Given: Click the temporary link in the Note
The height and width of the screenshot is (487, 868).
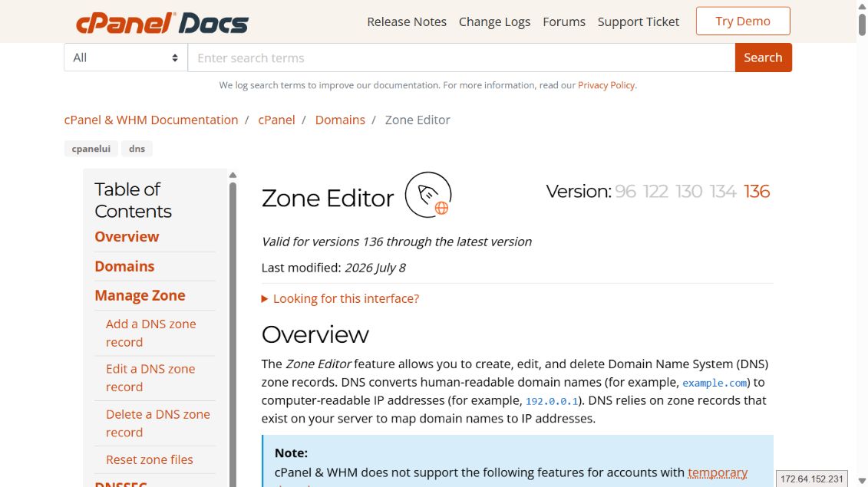Looking at the screenshot, I should click(718, 472).
